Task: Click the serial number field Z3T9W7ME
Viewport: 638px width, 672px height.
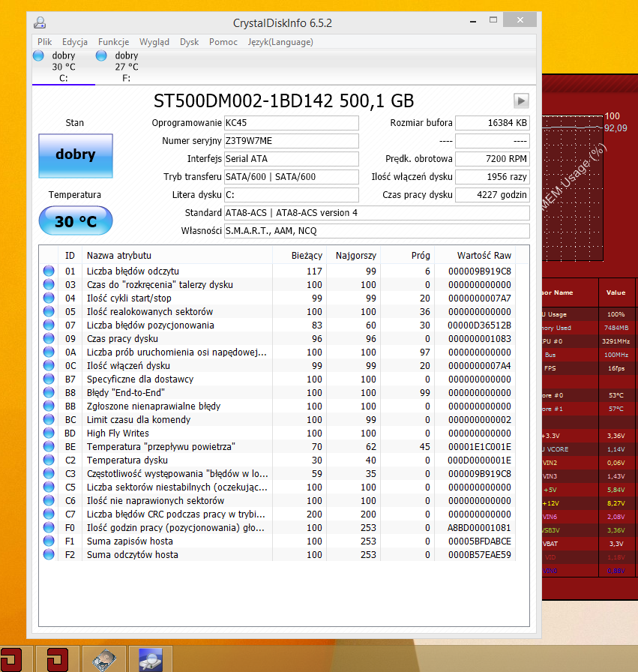Action: pos(292,141)
